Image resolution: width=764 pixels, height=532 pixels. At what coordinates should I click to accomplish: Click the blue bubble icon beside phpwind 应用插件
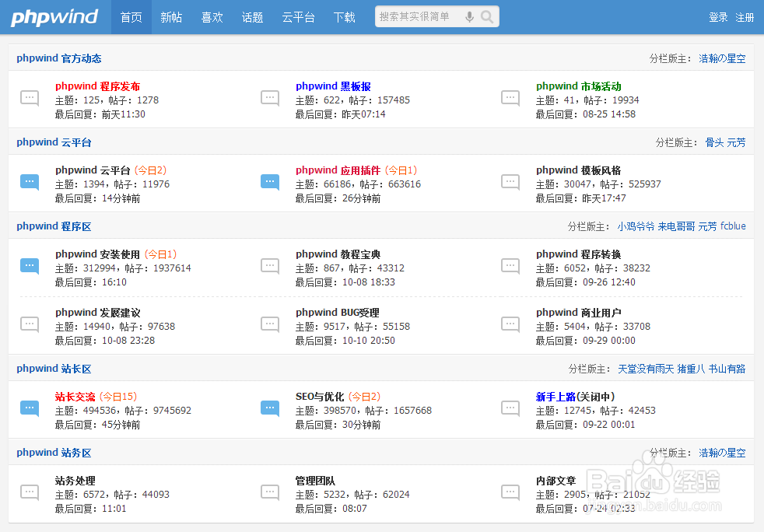270,182
